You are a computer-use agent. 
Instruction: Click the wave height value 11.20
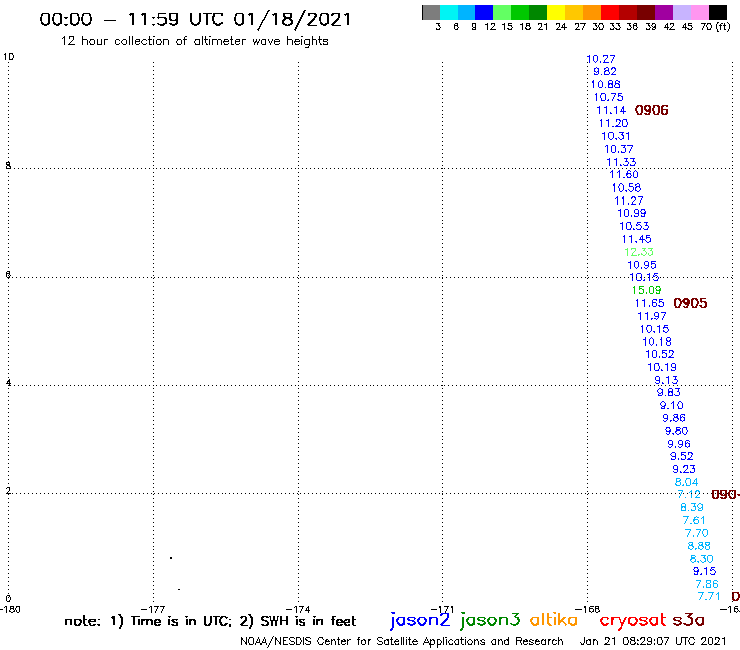point(614,123)
